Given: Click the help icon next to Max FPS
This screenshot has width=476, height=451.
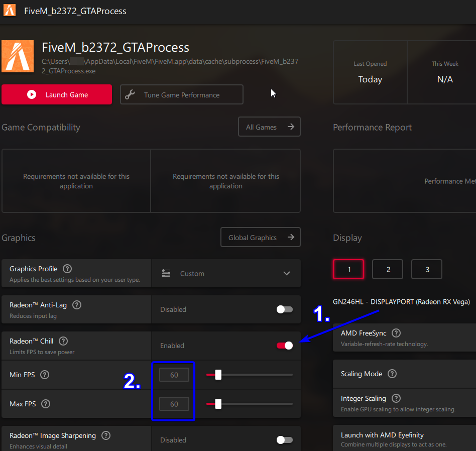Looking at the screenshot, I should pyautogui.click(x=46, y=404).
